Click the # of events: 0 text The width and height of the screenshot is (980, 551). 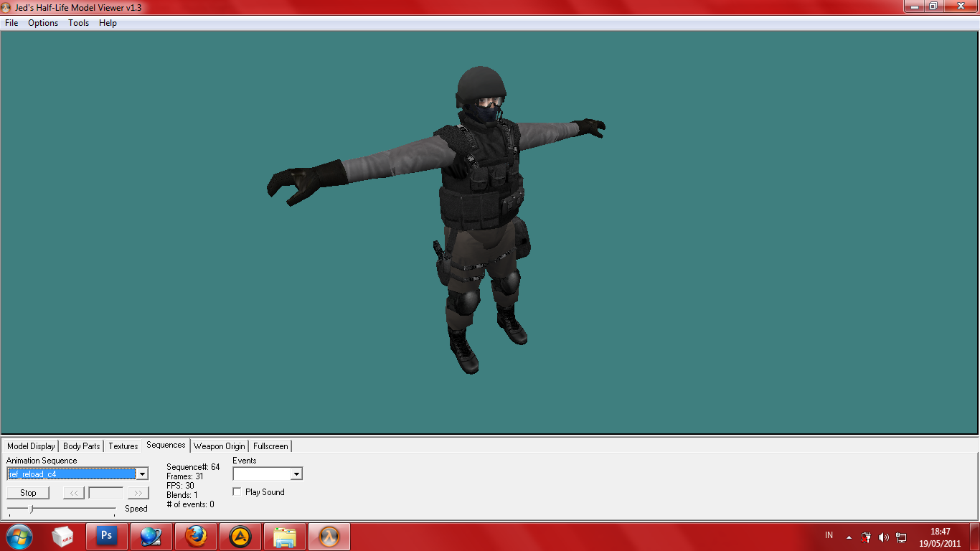coord(190,504)
